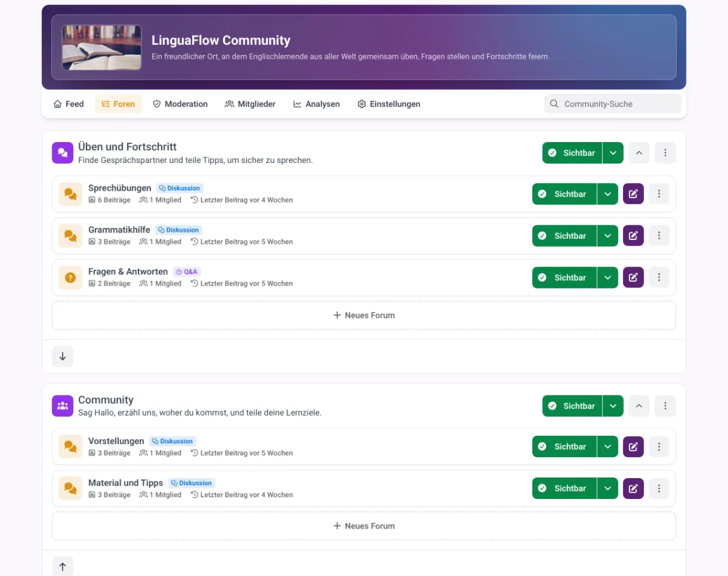This screenshot has width=728, height=576.
Task: Click the LinguaFlow book thumbnail
Action: tap(102, 47)
